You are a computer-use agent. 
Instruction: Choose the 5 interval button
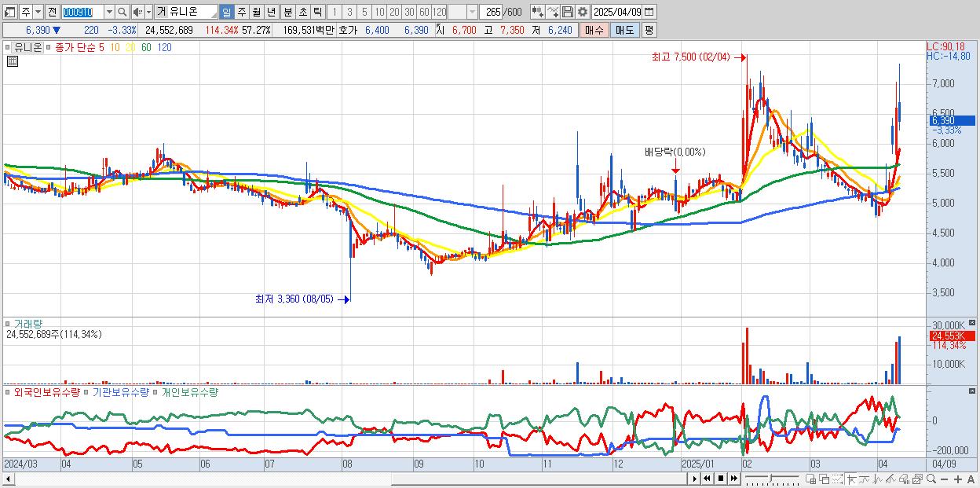[x=364, y=12]
